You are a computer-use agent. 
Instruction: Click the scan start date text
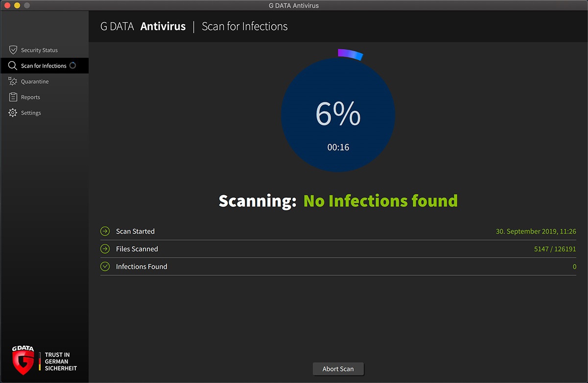[x=536, y=231]
